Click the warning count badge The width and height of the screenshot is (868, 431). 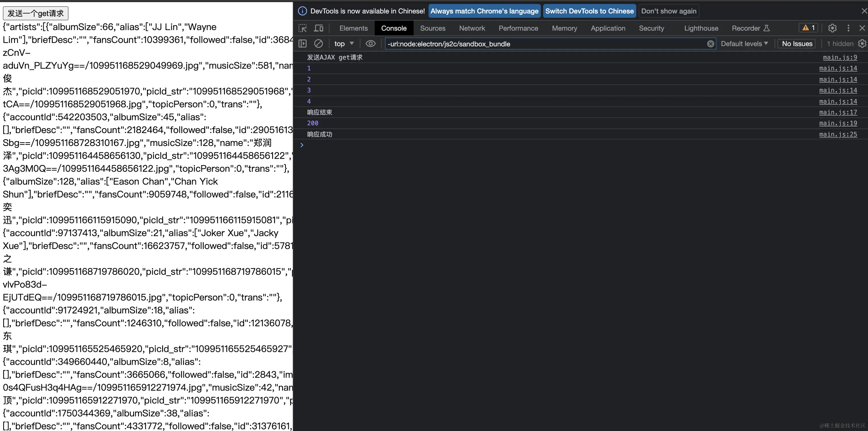click(x=808, y=28)
